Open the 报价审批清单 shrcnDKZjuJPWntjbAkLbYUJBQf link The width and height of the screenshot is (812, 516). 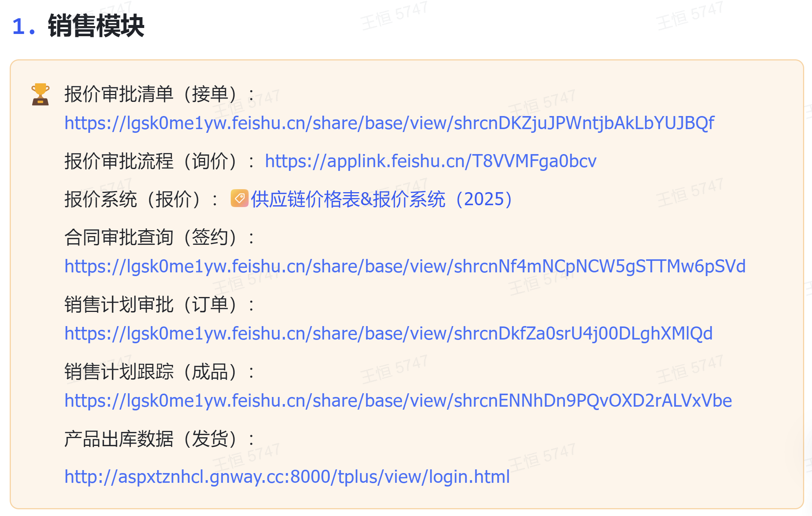coord(389,123)
